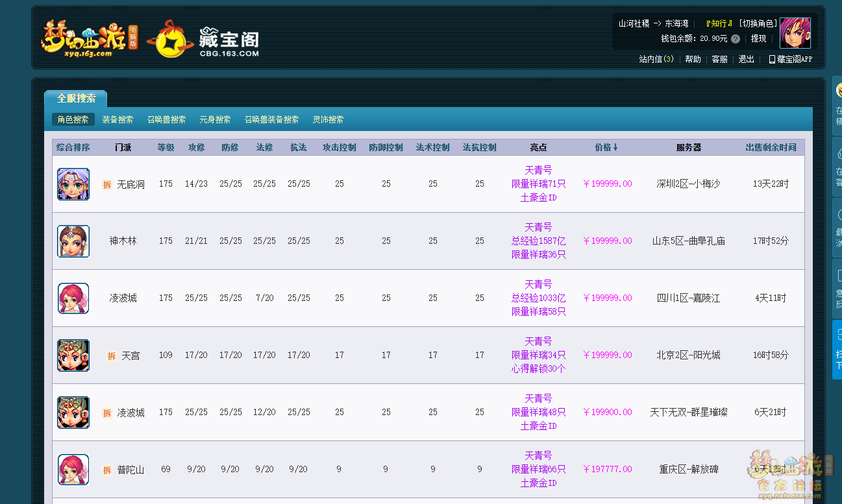842x504 pixels.
Task: Sort by 出售剩余时间 column header
Action: click(771, 148)
